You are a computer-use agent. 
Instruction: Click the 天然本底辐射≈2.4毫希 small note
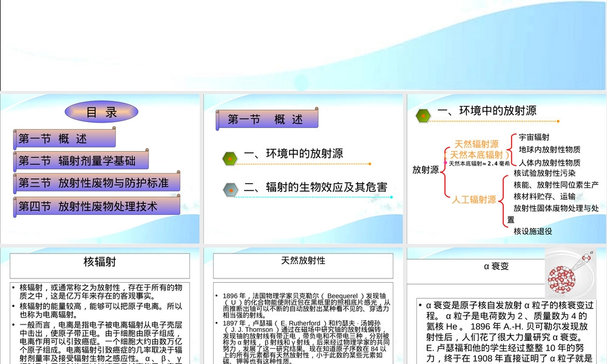479,164
